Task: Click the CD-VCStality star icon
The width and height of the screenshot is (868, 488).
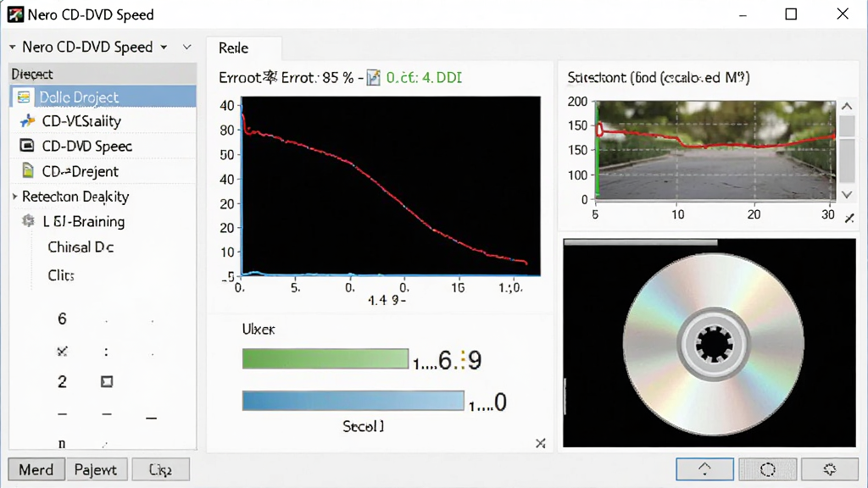Action: click(27, 121)
